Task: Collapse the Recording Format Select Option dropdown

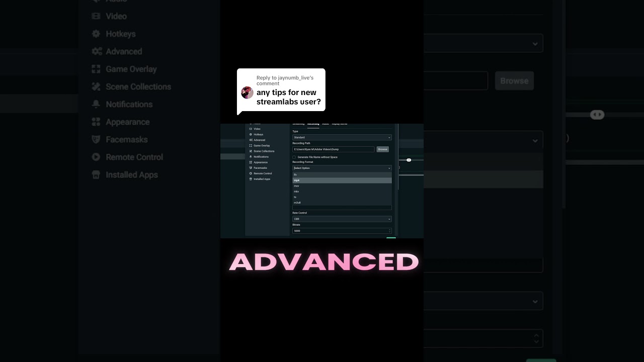Action: [342, 168]
